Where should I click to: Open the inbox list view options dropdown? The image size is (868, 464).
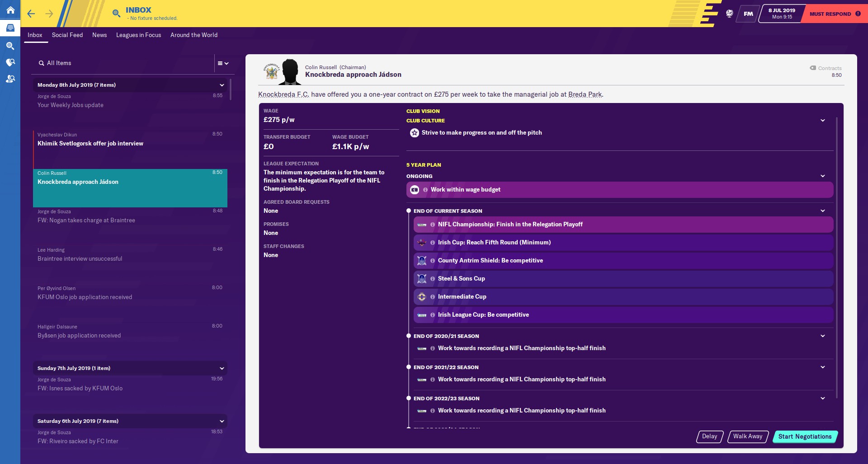[x=223, y=63]
